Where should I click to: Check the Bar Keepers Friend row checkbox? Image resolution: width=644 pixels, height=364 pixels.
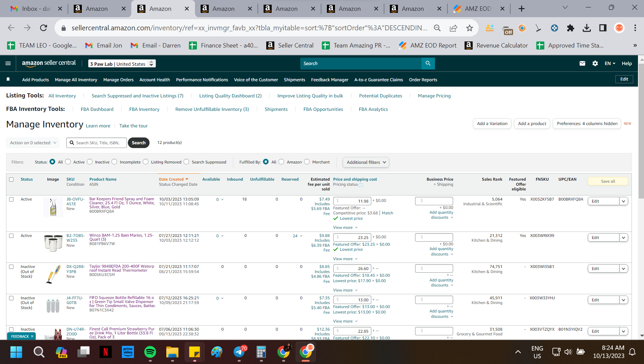(x=11, y=199)
